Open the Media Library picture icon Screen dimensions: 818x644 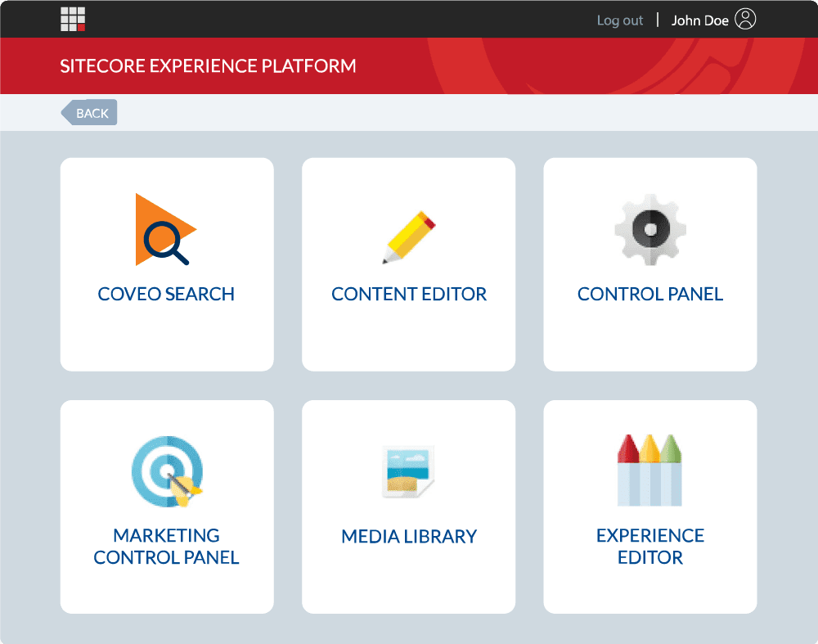[x=408, y=472]
